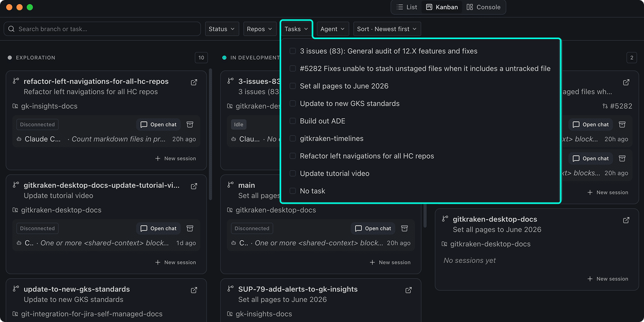Click branch icon beside gitkraken-desktop-docs-update-tutorial title

pos(16,185)
